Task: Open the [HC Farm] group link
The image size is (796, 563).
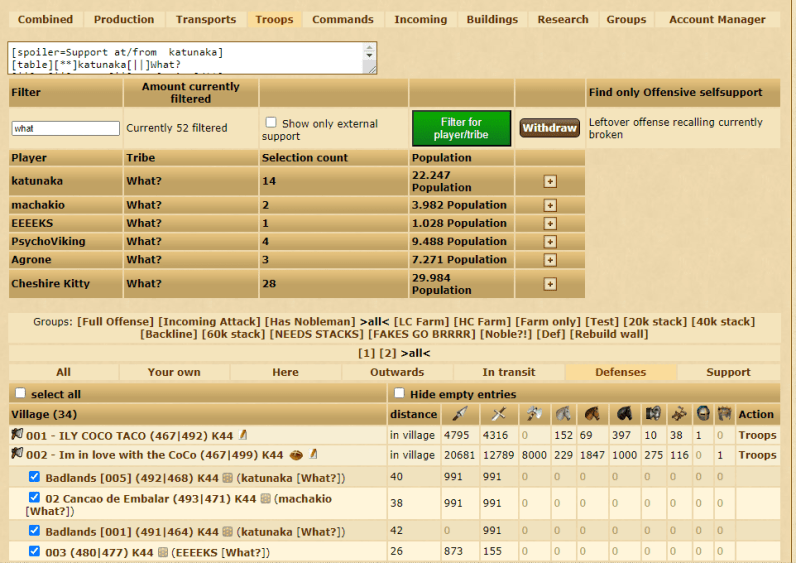Action: [x=482, y=321]
